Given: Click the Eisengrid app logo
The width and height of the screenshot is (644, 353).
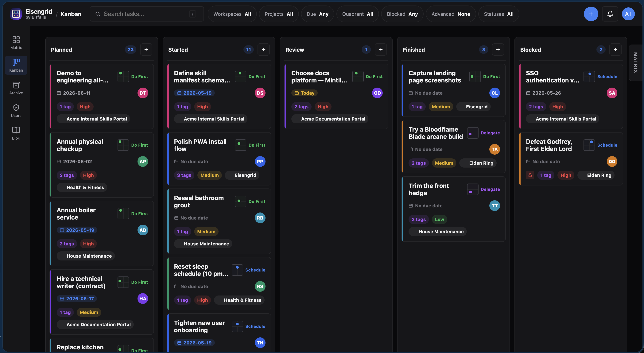Looking at the screenshot, I should click(x=16, y=14).
